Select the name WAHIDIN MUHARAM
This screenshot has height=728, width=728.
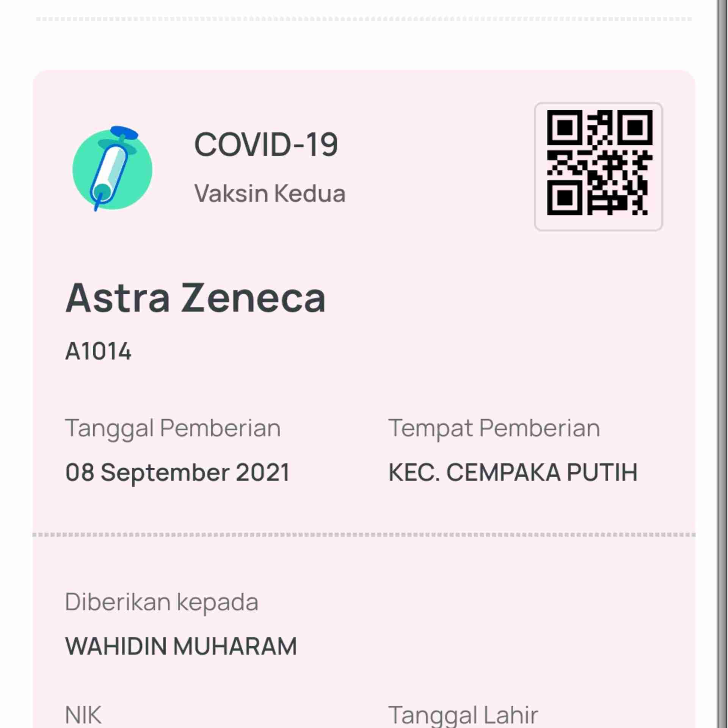(181, 646)
